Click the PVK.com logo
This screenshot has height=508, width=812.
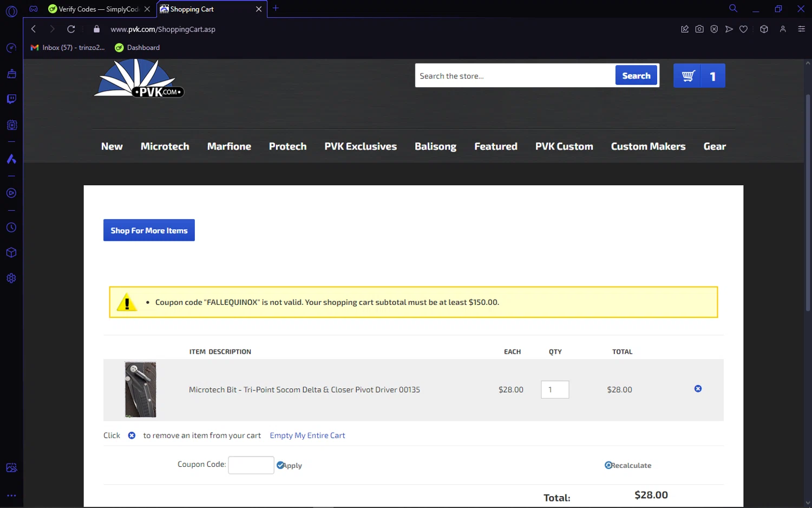tap(139, 79)
